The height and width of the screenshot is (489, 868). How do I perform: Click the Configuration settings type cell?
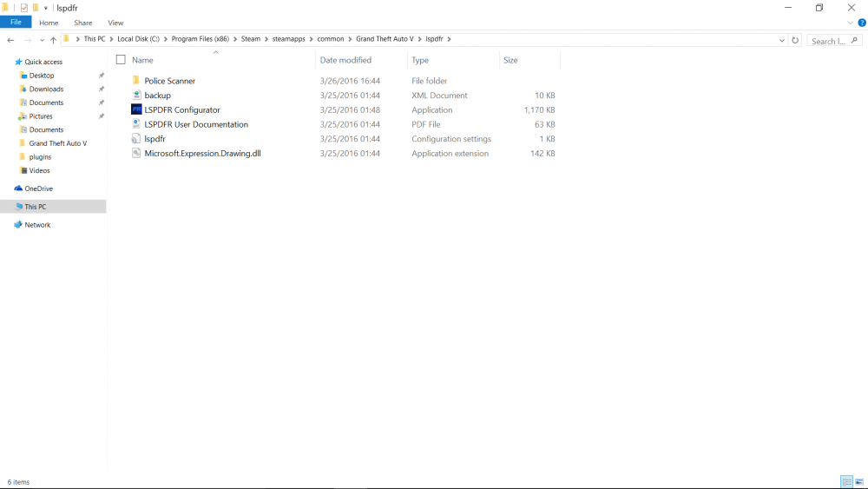click(451, 139)
